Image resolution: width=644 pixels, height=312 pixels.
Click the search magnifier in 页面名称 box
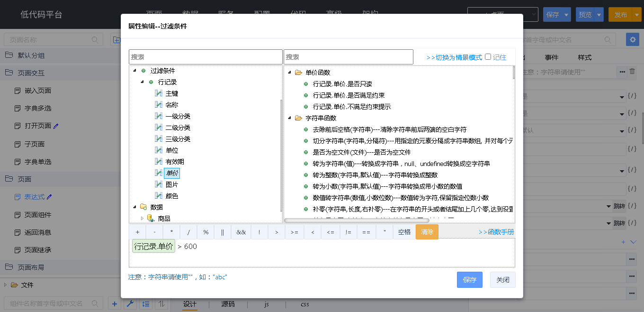[x=95, y=40]
